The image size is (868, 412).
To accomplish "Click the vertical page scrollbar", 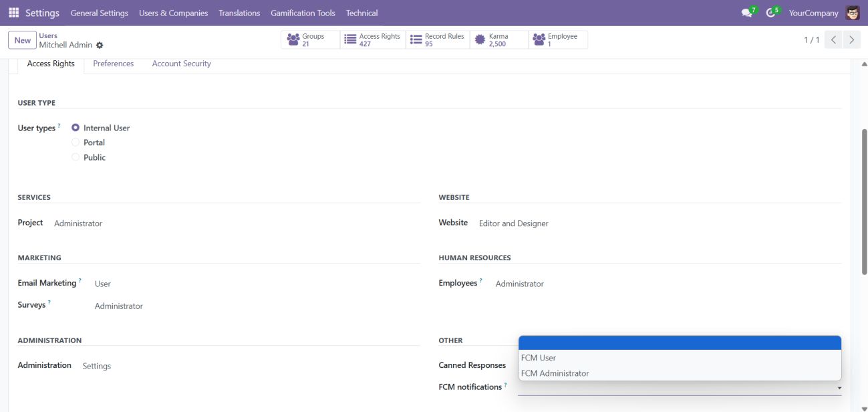I will [864, 201].
